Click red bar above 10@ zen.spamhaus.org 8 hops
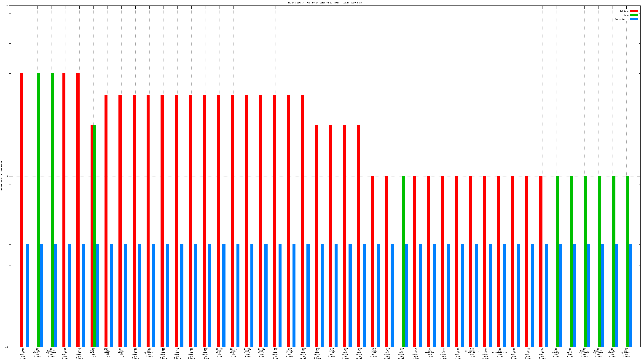Viewport: 644px width, 362px height. tap(148, 221)
